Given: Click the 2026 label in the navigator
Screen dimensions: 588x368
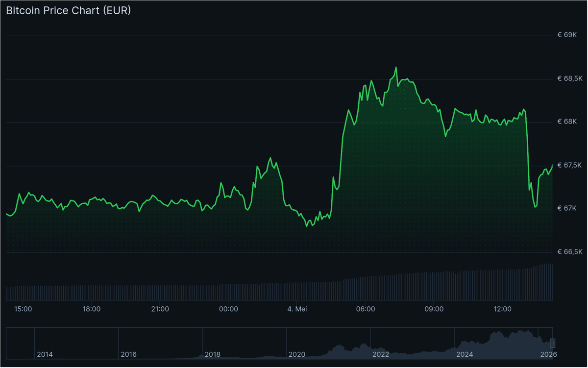Looking at the screenshot, I should [x=549, y=355].
